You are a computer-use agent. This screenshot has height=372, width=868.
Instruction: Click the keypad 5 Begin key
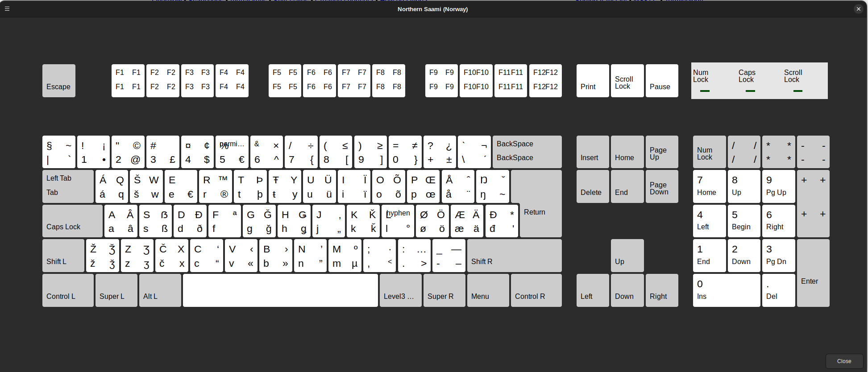coord(744,221)
